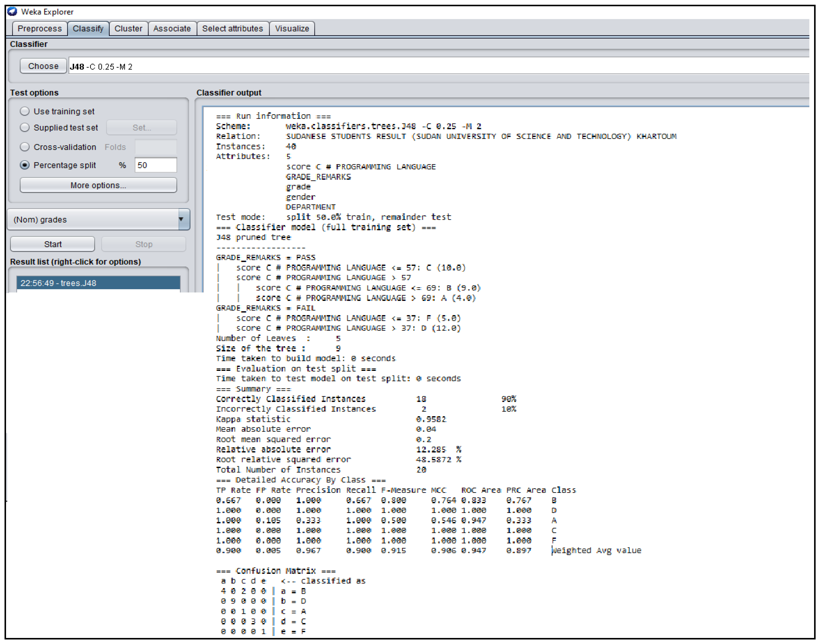The image size is (821, 644).
Task: Click the Set... test set button
Action: [142, 128]
